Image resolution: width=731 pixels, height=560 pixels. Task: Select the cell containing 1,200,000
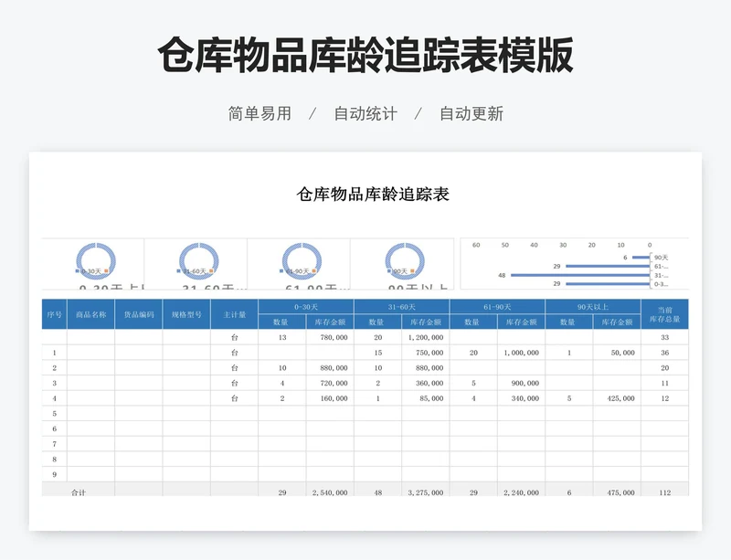click(x=425, y=337)
